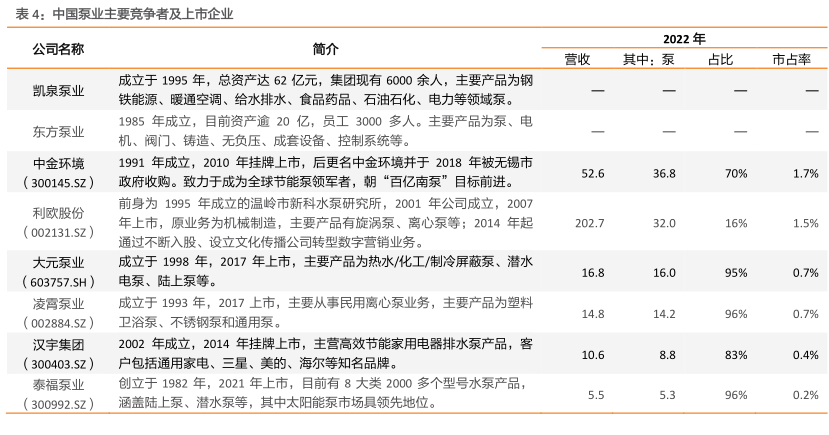Viewport: 829px width, 435px height.
Task: Click revenue value '16.8' for 大元泵业
Action: pyautogui.click(x=593, y=273)
